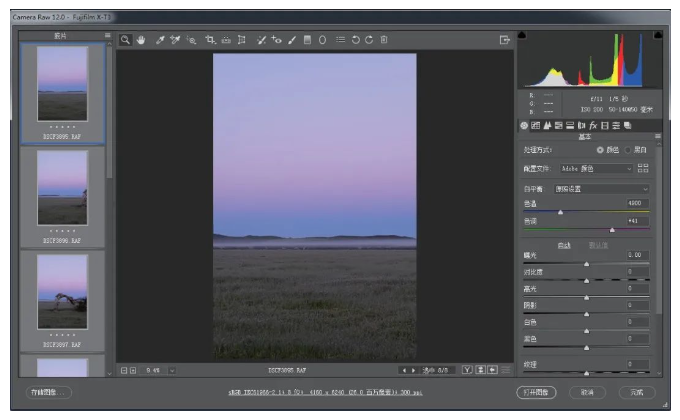Browse profiles with the grid icon
This screenshot has width=680, height=420.
[643, 168]
